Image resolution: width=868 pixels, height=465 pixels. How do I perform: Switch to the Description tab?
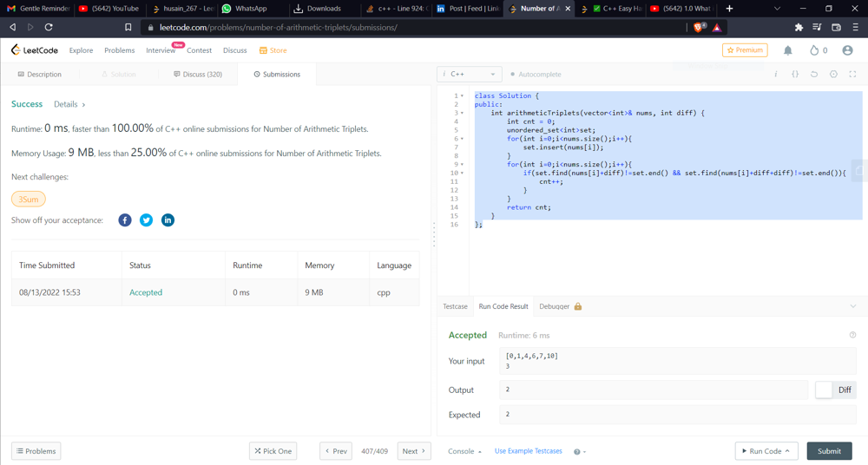click(x=40, y=75)
